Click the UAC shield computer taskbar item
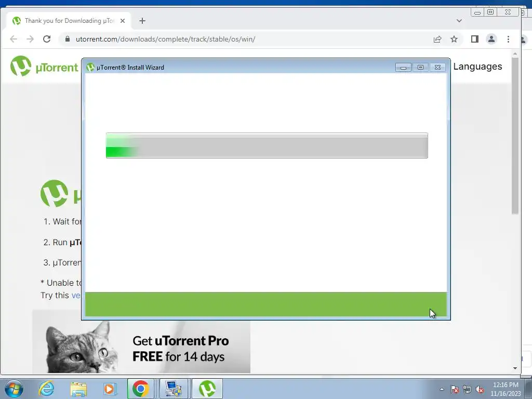Screen dimensions: 532x399 (x=174, y=389)
